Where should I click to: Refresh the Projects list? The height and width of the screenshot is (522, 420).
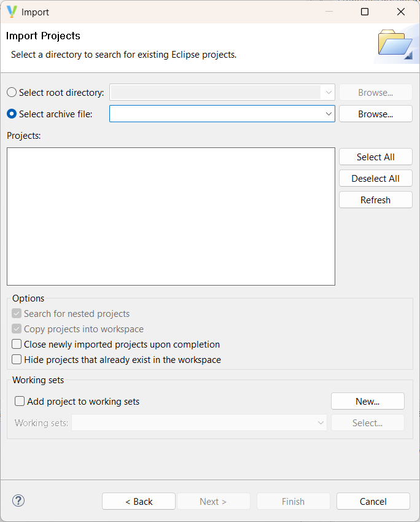point(375,200)
